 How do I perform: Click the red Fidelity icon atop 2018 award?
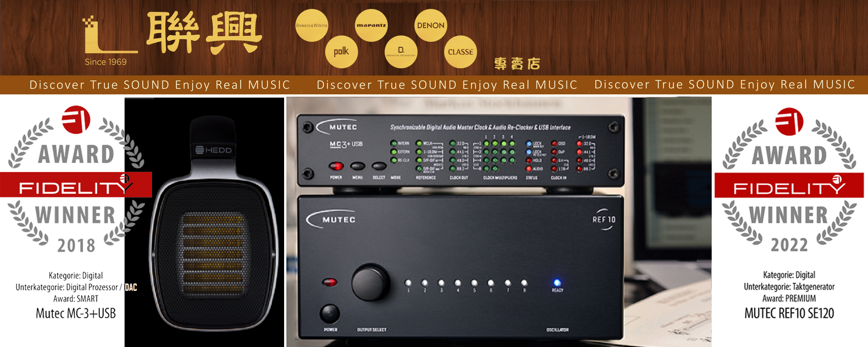pyautogui.click(x=76, y=119)
